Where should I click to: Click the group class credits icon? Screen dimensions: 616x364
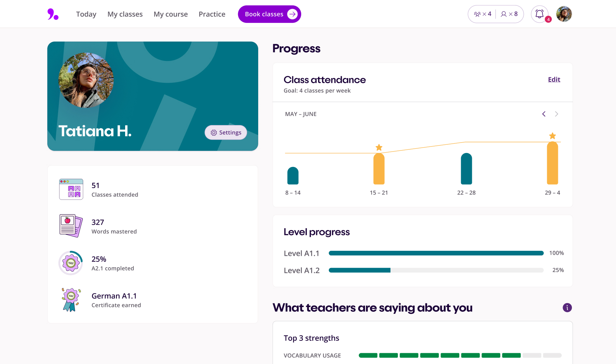click(x=477, y=14)
